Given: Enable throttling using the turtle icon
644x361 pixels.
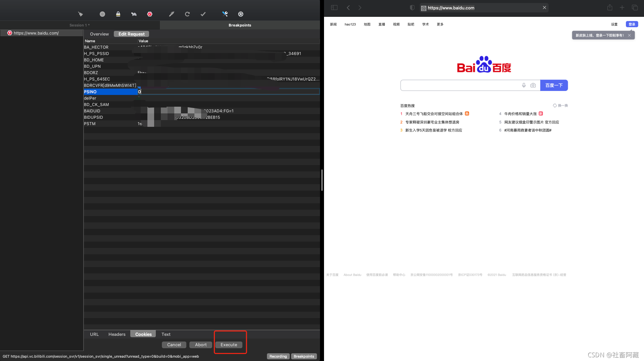Looking at the screenshot, I should coord(134,14).
